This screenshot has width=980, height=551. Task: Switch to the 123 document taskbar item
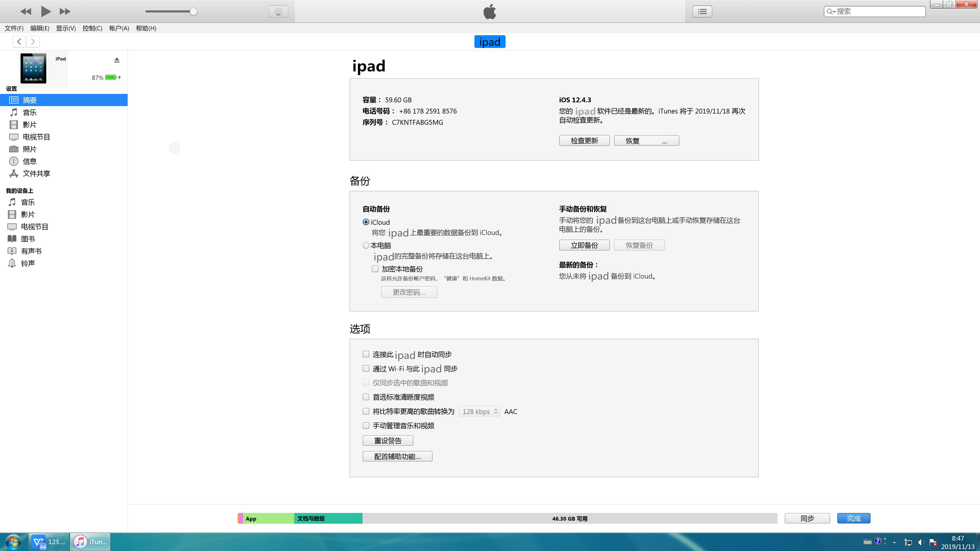(49, 542)
